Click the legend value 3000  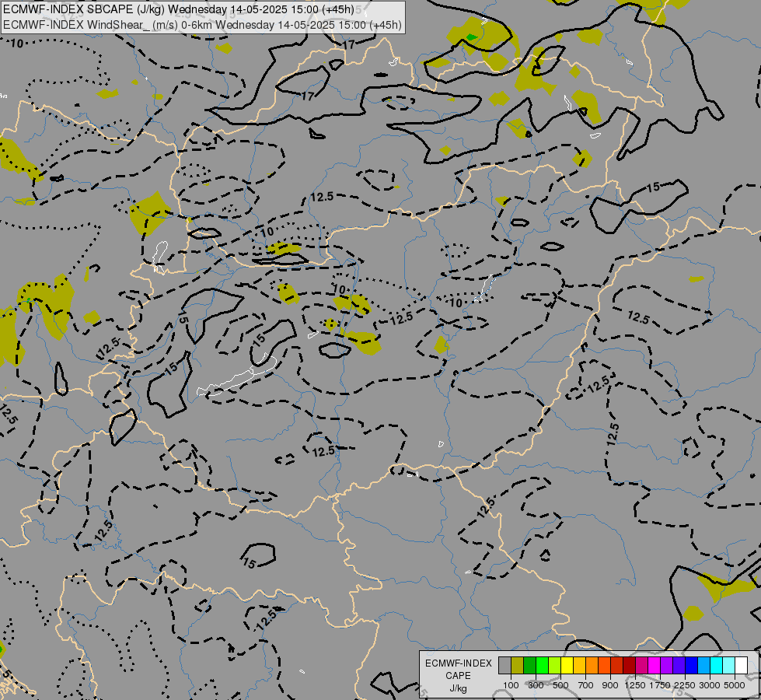point(710,685)
